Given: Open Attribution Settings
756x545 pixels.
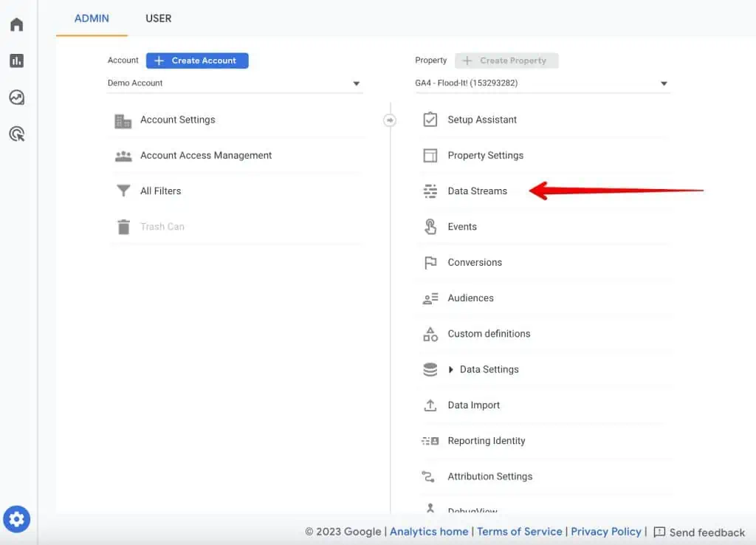Looking at the screenshot, I should point(490,476).
